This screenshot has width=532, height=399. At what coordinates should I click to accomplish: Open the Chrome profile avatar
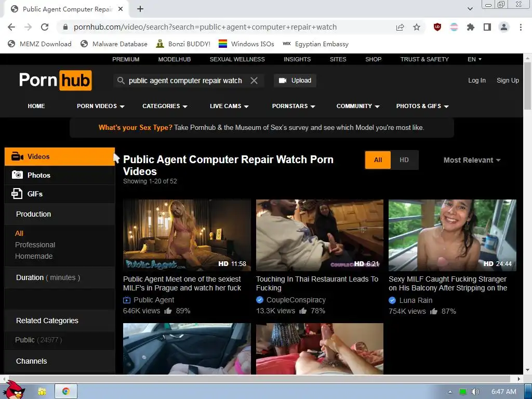point(504,27)
